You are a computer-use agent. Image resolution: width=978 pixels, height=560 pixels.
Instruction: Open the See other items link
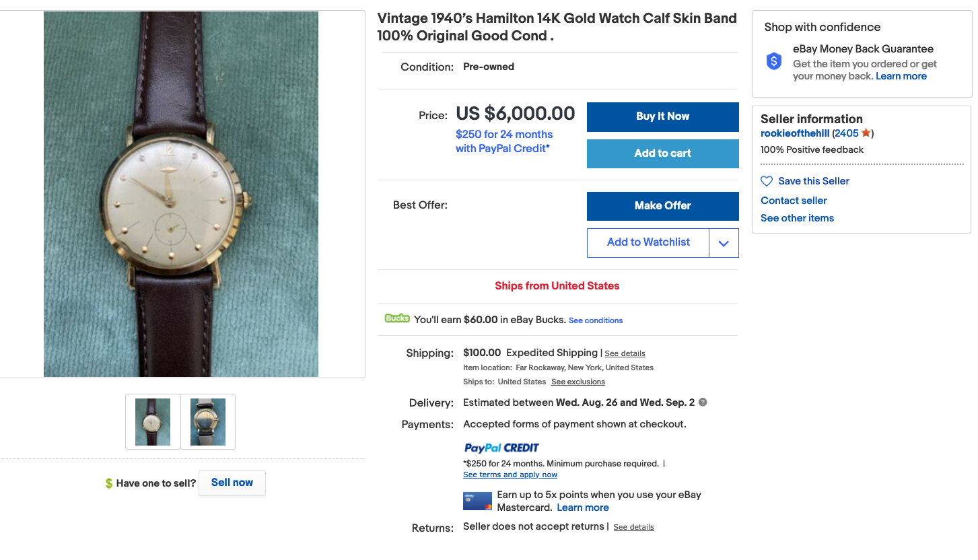click(x=797, y=218)
